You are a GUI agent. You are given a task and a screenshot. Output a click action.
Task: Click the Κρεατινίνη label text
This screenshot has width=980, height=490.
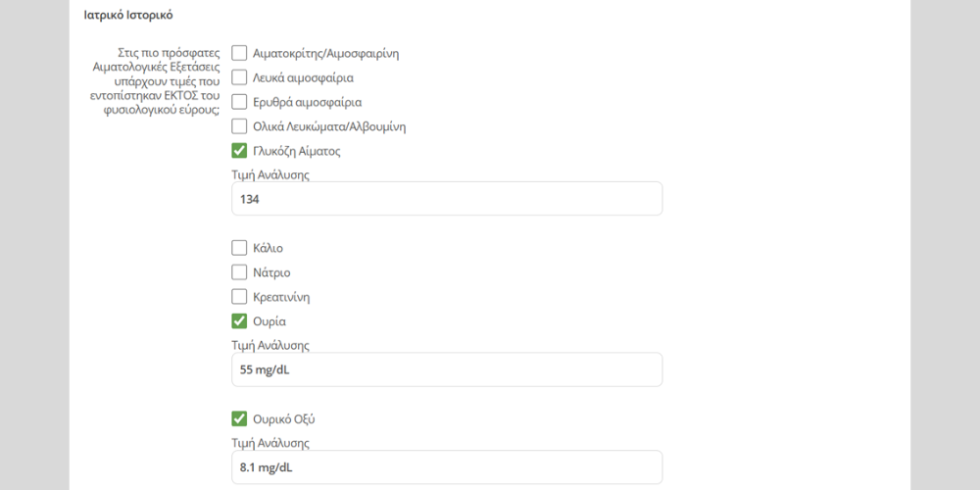pos(281,297)
